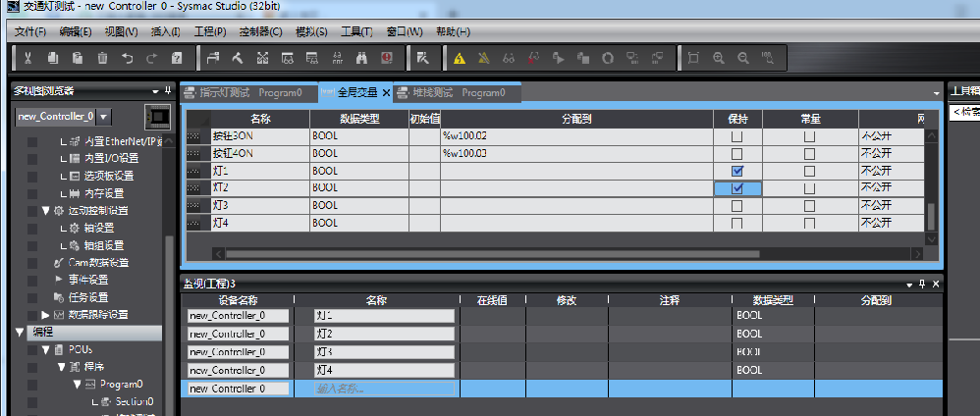Click the yellow warning online icon

point(459,58)
